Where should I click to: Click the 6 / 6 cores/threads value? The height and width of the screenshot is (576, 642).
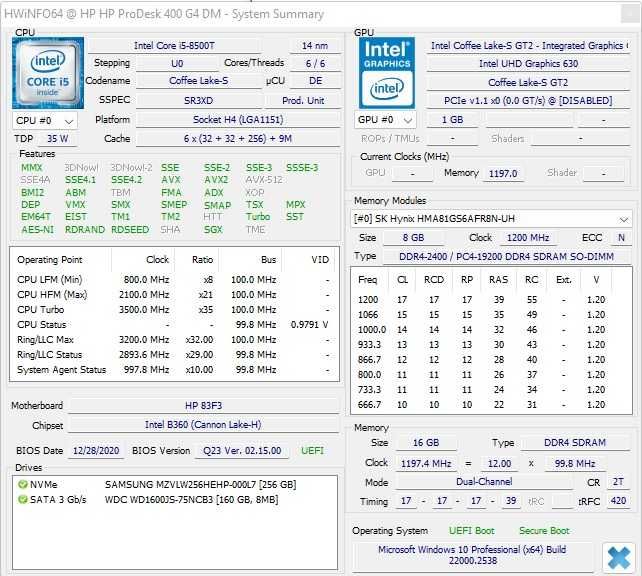(315, 63)
